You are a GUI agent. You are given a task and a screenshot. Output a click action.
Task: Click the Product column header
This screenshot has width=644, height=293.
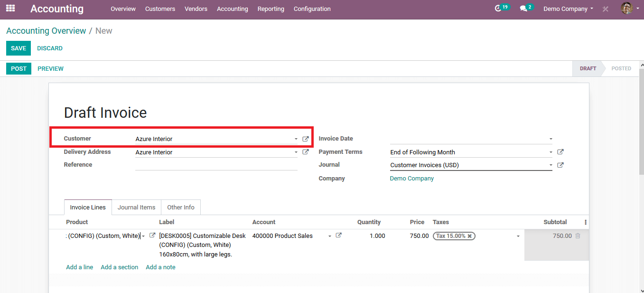[77, 222]
